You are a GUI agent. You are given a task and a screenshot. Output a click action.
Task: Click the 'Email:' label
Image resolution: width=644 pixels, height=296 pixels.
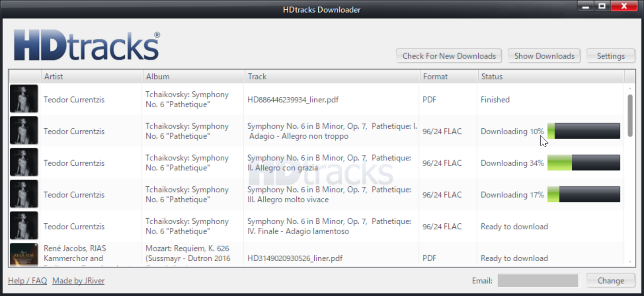click(x=482, y=281)
